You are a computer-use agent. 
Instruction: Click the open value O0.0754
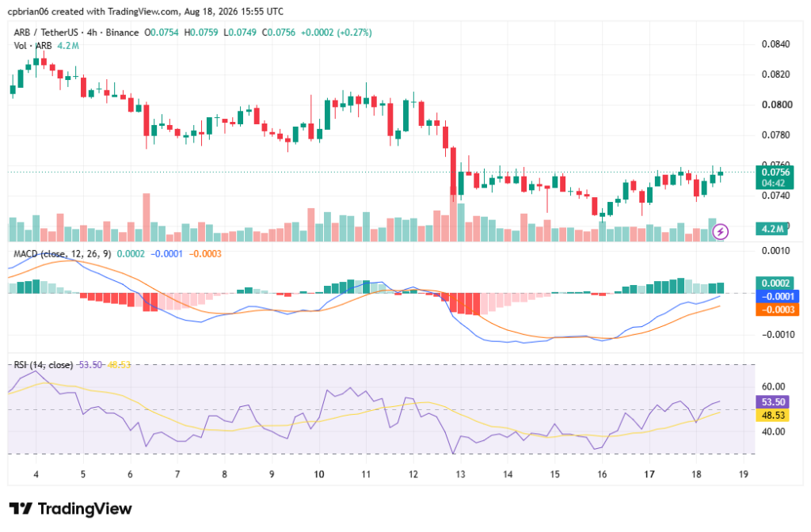point(162,32)
